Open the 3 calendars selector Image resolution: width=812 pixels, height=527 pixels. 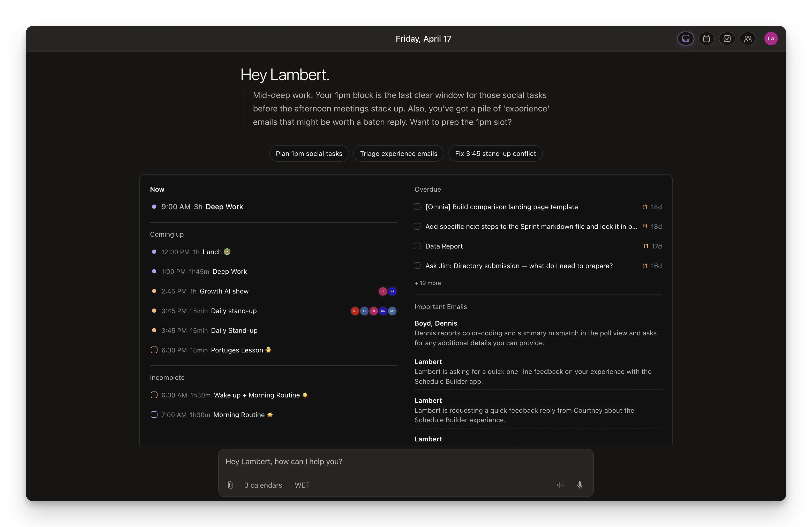click(263, 485)
